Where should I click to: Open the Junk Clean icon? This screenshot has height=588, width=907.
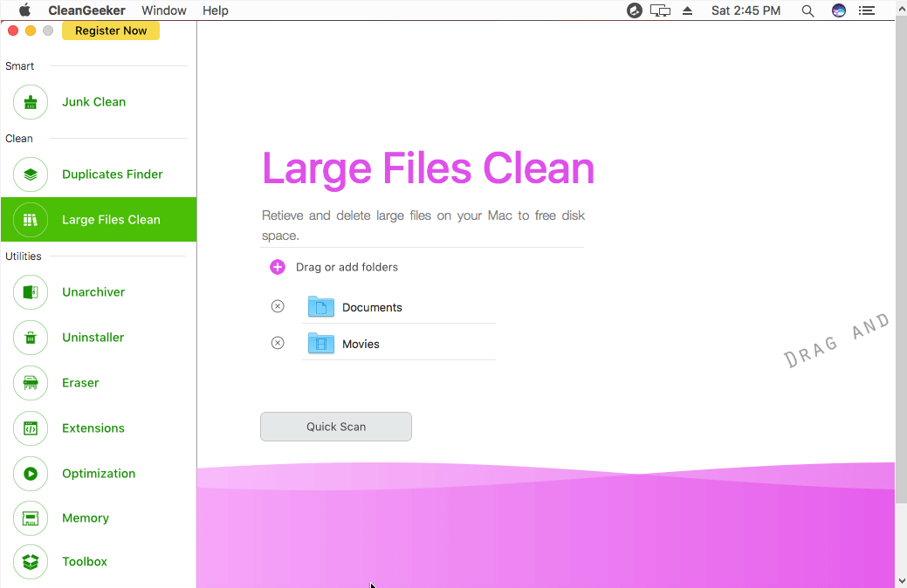coord(31,102)
